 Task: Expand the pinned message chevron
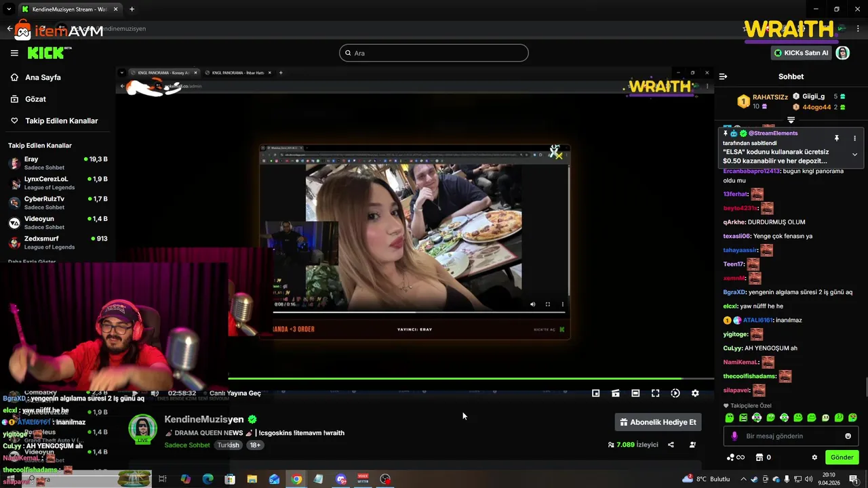[x=854, y=155]
